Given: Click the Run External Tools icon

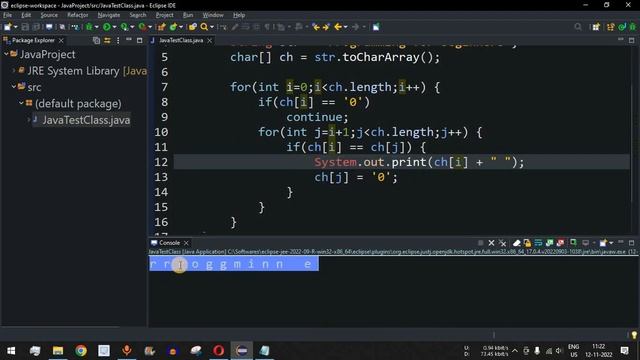Looking at the screenshot, I should point(142,27).
